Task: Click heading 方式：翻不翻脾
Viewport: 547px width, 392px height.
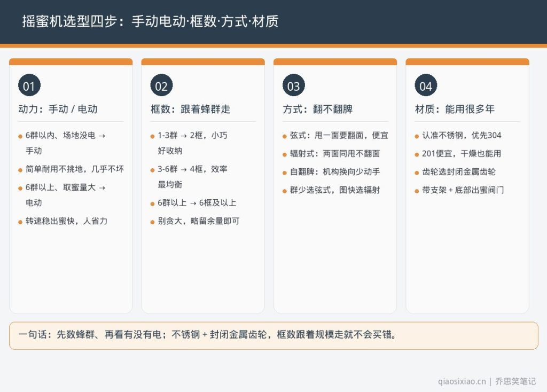Action: [318, 109]
